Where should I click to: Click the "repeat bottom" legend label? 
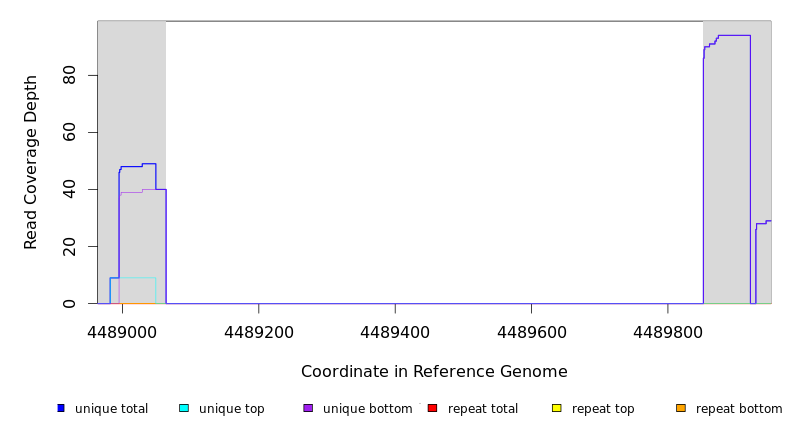pos(739,409)
